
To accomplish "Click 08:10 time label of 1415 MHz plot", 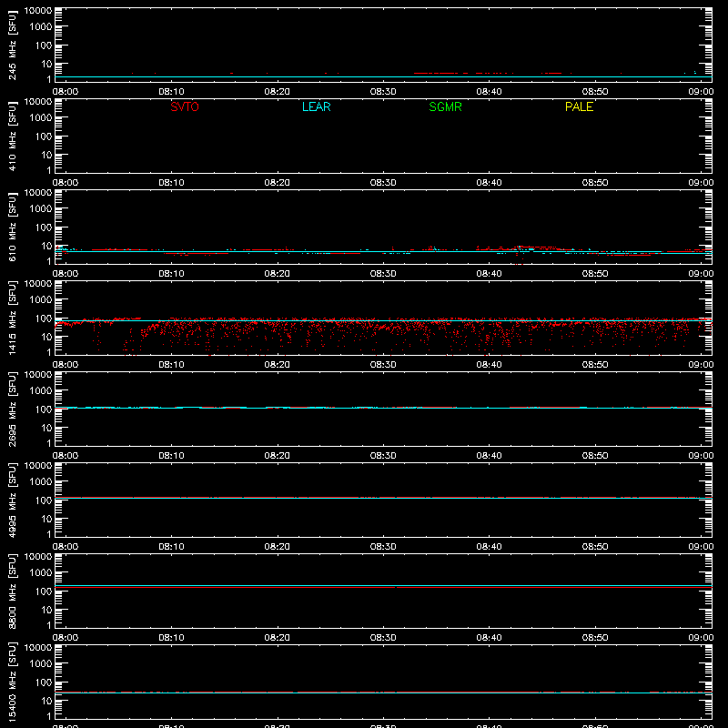I will click(171, 365).
